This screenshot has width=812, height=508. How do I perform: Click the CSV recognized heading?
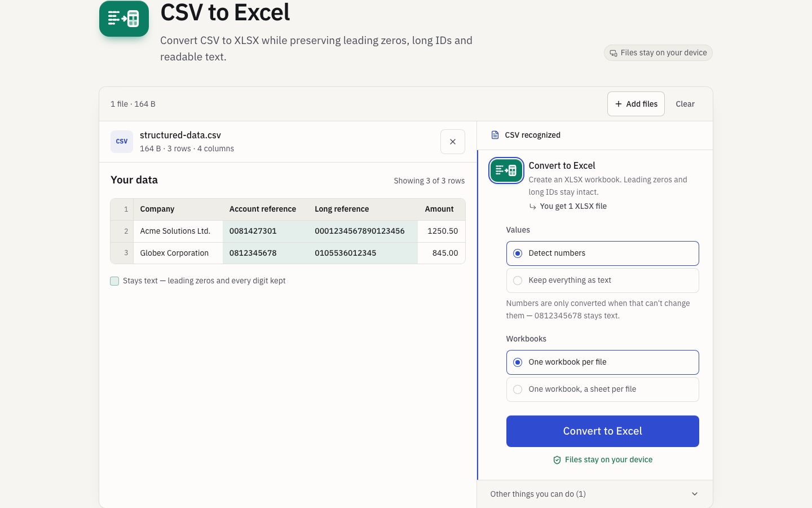point(533,135)
